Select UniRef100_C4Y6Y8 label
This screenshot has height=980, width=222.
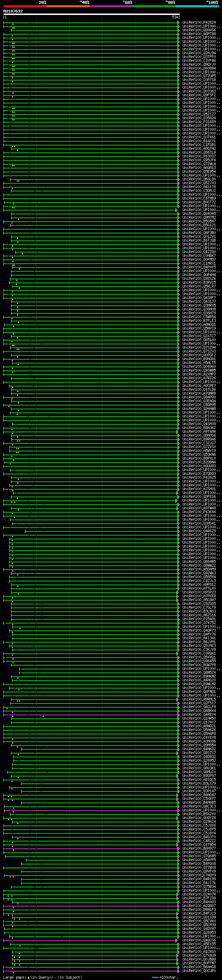pos(199,737)
